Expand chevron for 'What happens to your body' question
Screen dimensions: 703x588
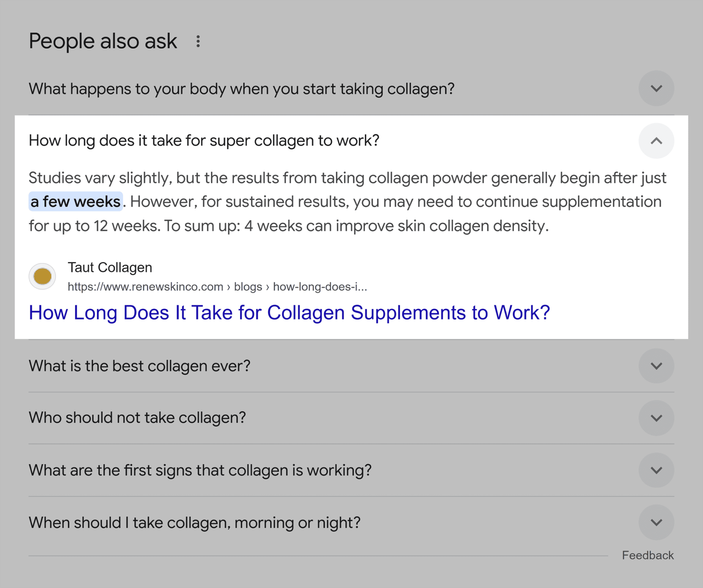[656, 88]
